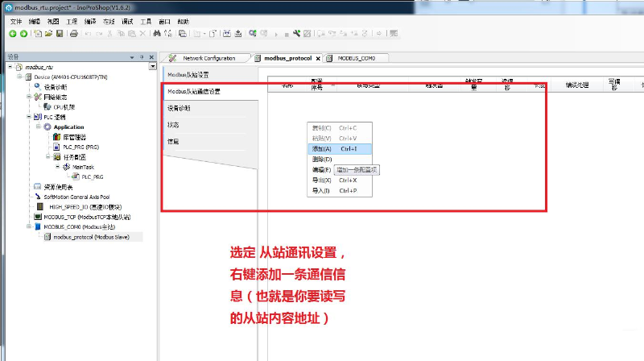Open the 在线 menu
This screenshot has height=361, width=644.
[109, 22]
